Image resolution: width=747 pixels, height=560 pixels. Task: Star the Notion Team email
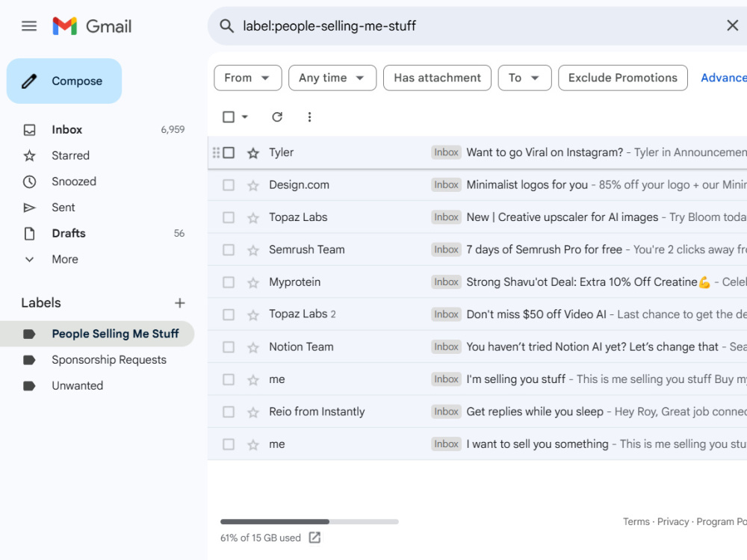pos(253,347)
